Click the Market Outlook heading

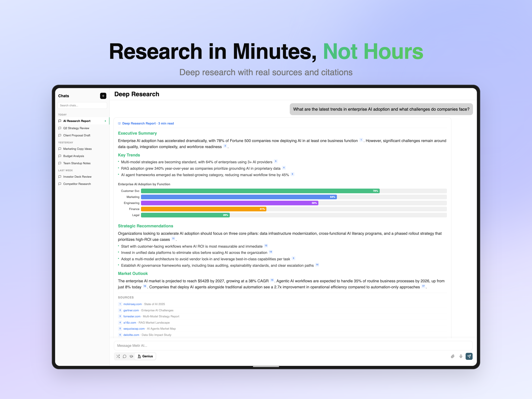(x=133, y=274)
